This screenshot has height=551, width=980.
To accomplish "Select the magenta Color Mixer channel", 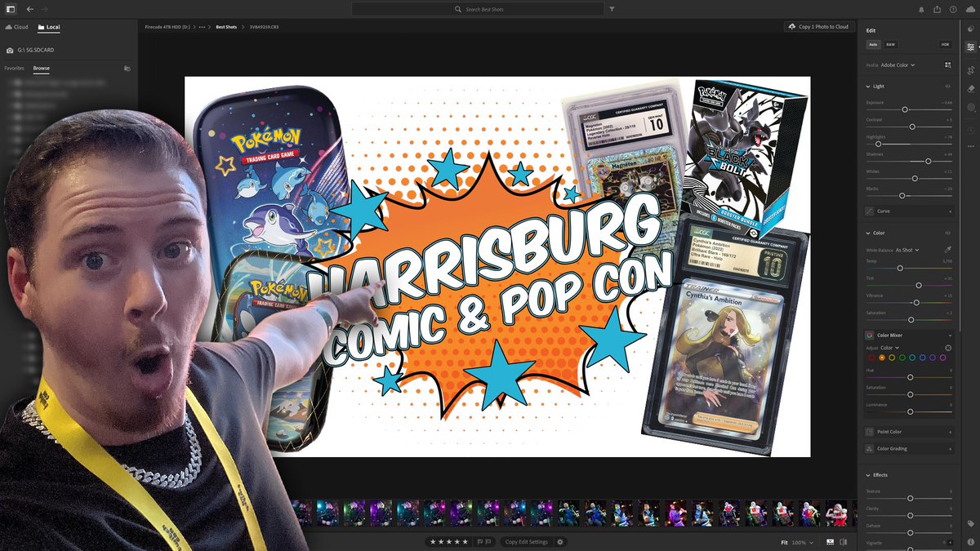I will (x=943, y=358).
